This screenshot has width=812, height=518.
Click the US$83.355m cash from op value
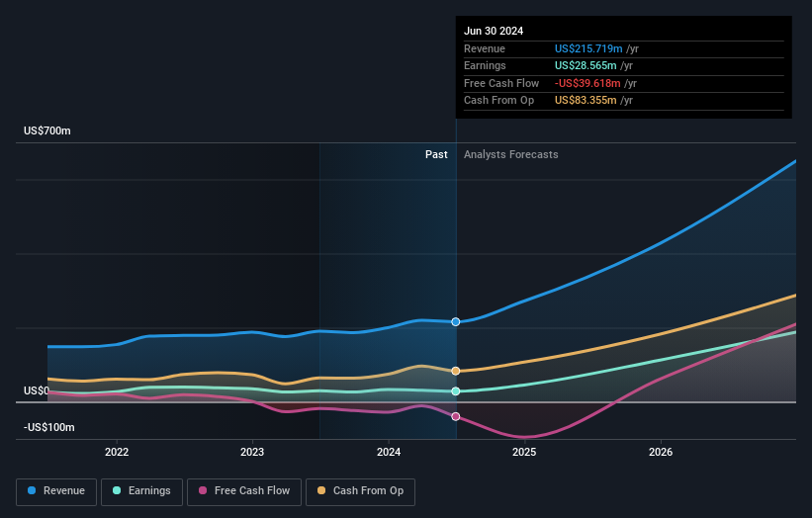point(586,101)
